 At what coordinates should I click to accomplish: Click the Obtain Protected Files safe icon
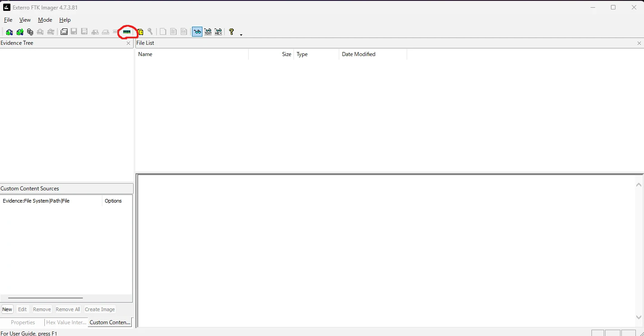[x=140, y=32]
